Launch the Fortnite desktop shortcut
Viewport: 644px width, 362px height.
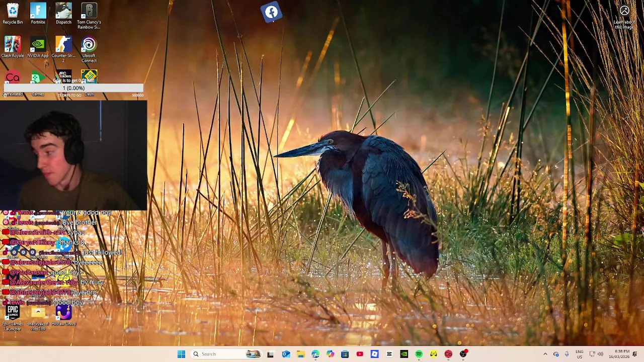38,14
